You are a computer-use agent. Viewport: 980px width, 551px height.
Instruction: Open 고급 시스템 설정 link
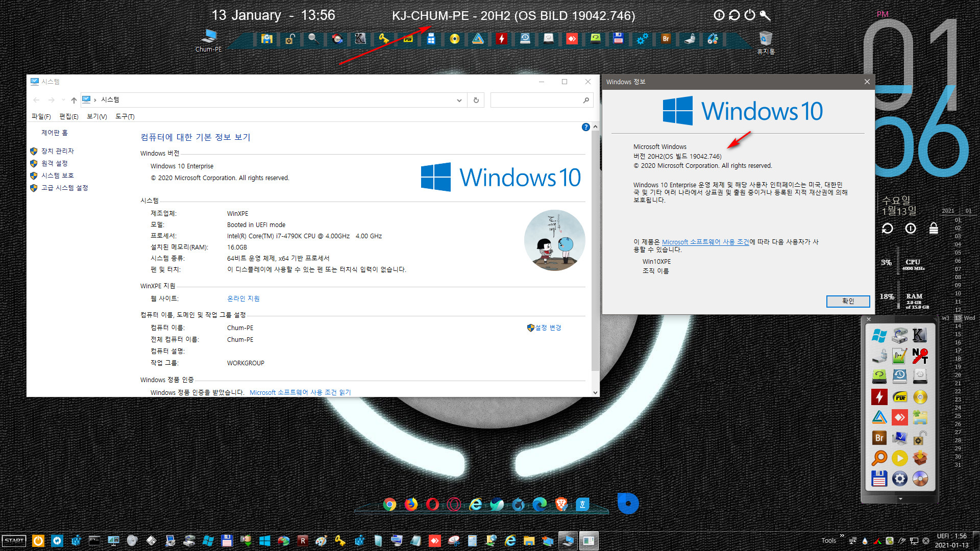tap(64, 188)
